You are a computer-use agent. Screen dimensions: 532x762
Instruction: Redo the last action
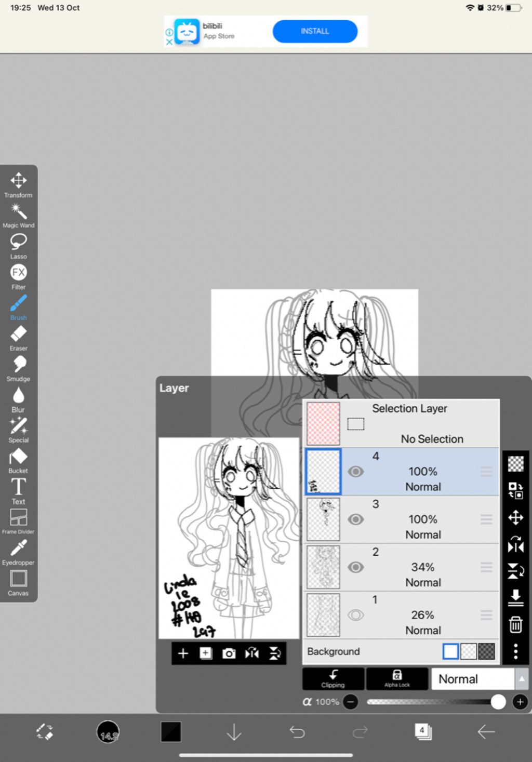pos(360,732)
